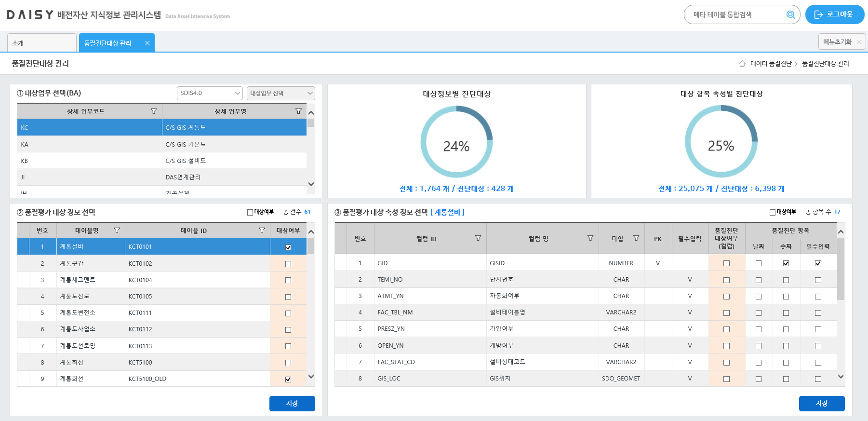Click the search magnifier icon
Screen dimensions: 868x421
tap(790, 14)
